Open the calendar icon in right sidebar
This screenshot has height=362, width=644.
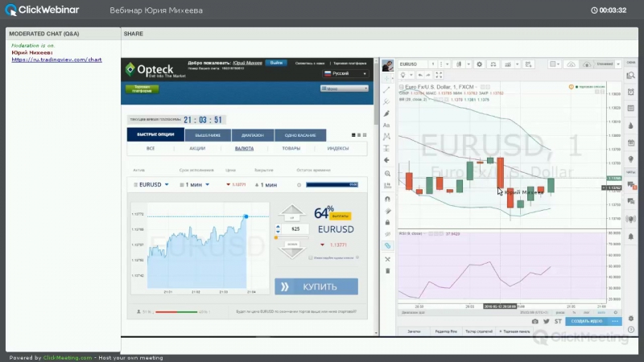(x=631, y=143)
